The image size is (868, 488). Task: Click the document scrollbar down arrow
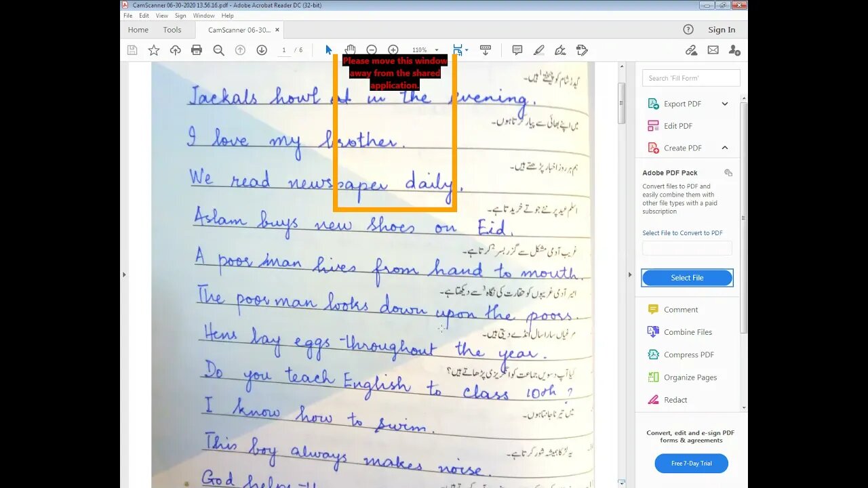tap(622, 483)
